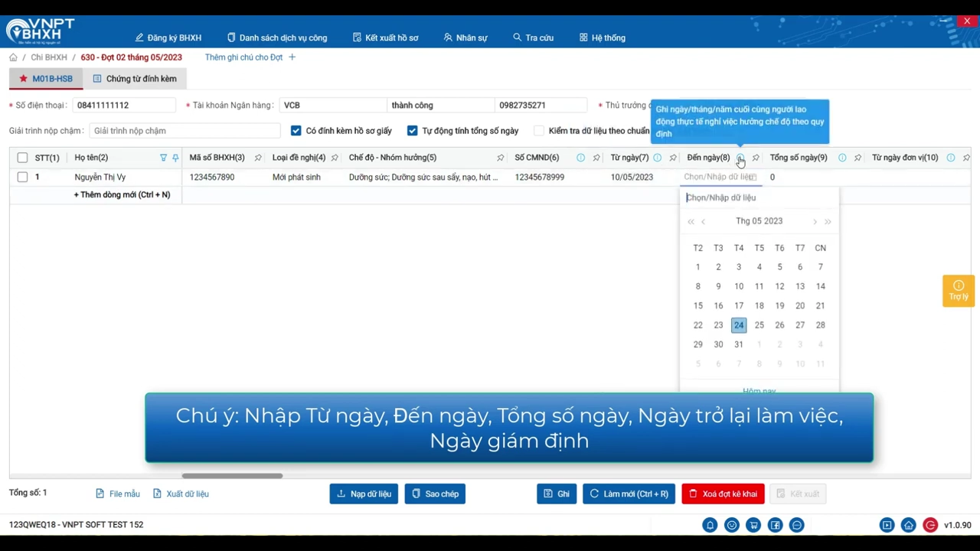
Task: Click the Nạp dữ liệu button
Action: point(364,494)
